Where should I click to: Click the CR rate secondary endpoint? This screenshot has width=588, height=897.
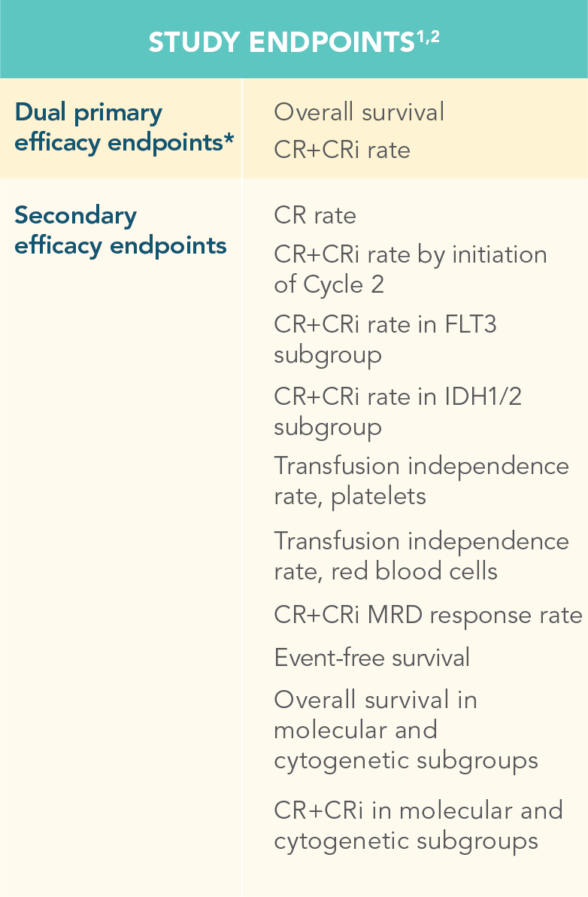pos(315,216)
